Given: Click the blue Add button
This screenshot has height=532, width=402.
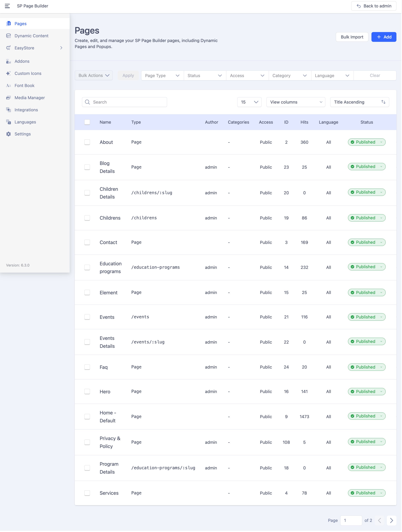Looking at the screenshot, I should click(383, 37).
